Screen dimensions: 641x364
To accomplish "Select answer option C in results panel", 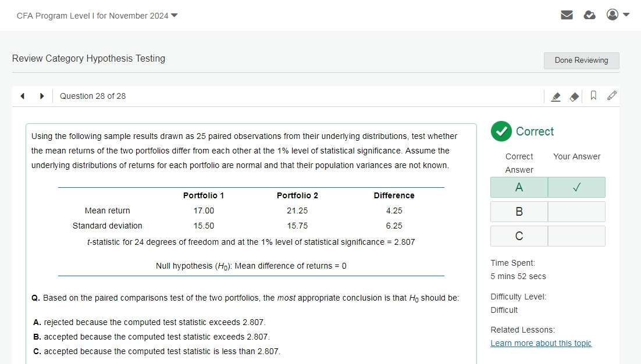I will coord(519,236).
